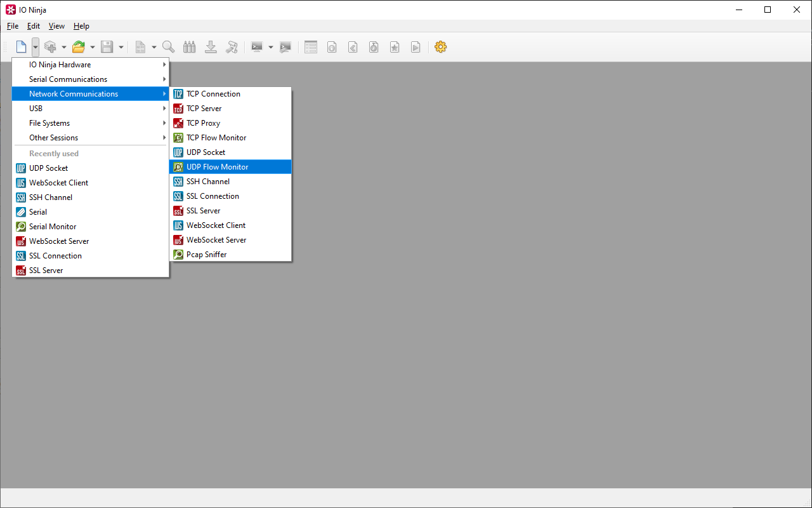
Task: Open recently used SSH Channel
Action: coord(91,197)
